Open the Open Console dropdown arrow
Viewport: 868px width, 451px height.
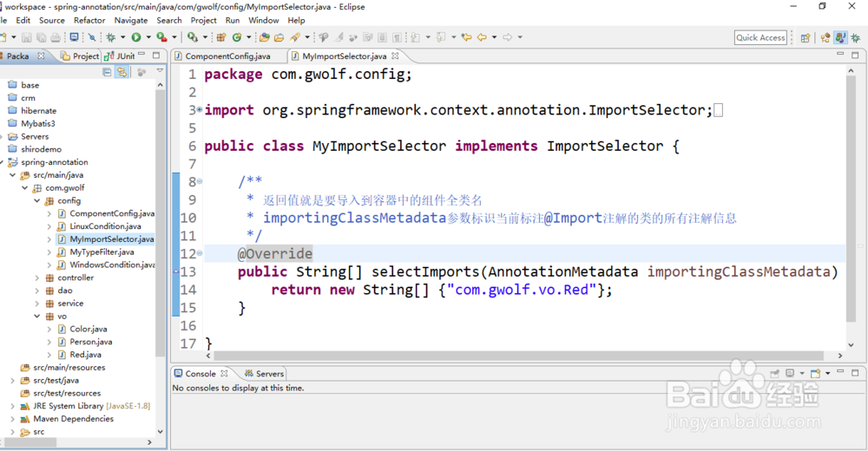click(x=827, y=374)
